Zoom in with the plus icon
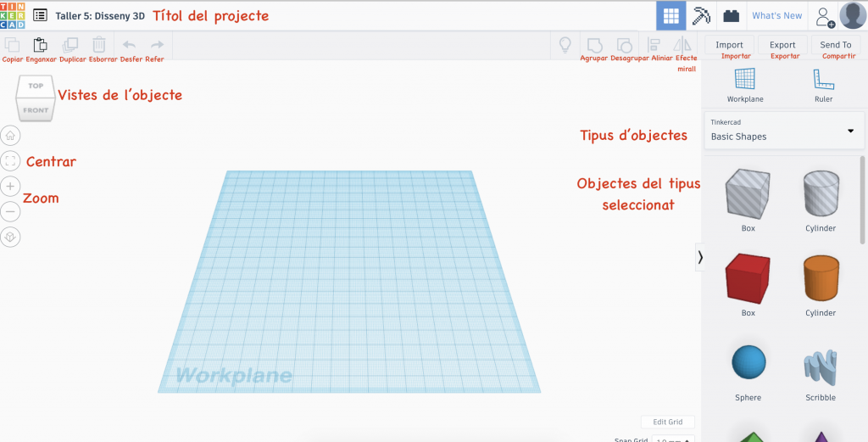The width and height of the screenshot is (868, 442). 10,186
